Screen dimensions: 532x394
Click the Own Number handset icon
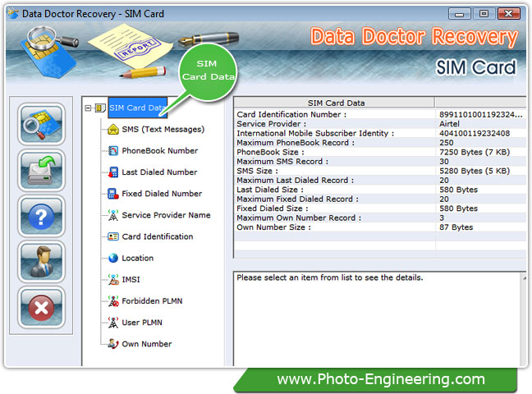pos(113,344)
